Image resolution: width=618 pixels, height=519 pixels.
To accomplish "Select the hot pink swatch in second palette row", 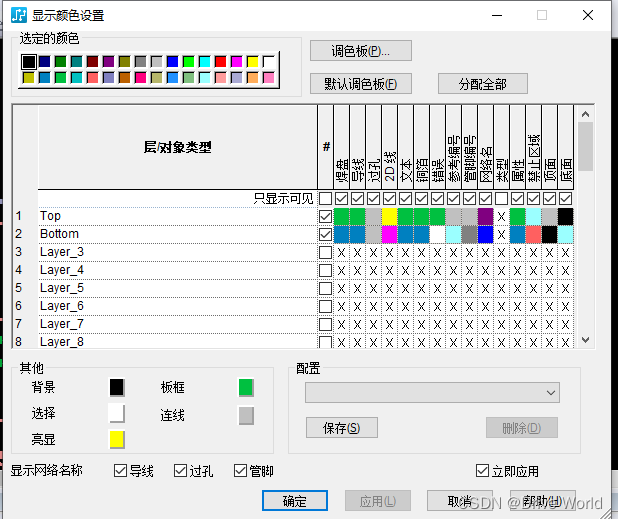I will tap(140, 77).
